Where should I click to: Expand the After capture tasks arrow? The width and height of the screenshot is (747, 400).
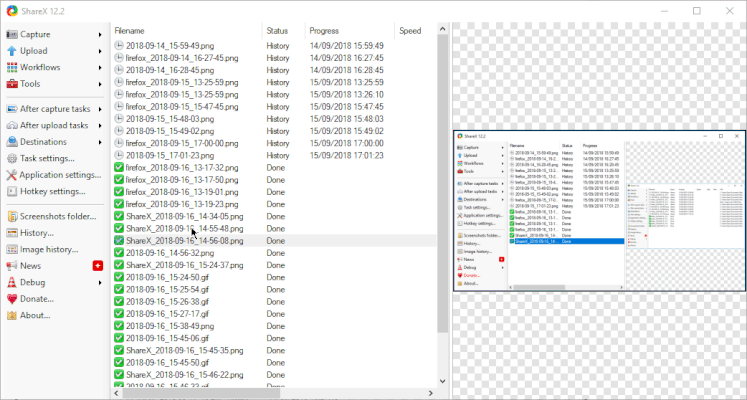[100, 109]
